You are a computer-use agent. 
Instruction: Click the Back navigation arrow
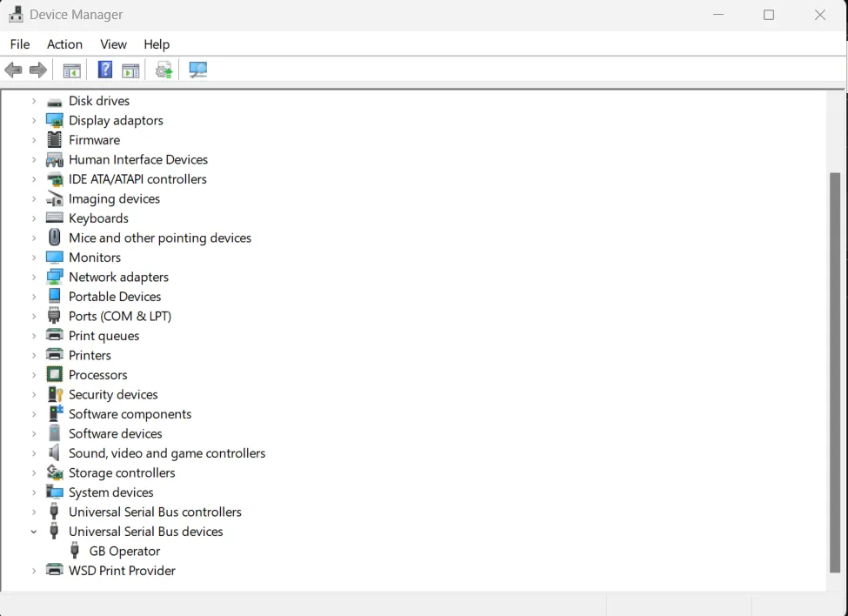13,70
